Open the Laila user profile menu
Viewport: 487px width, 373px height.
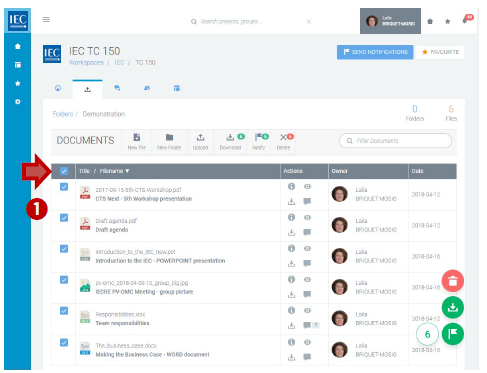click(x=390, y=21)
